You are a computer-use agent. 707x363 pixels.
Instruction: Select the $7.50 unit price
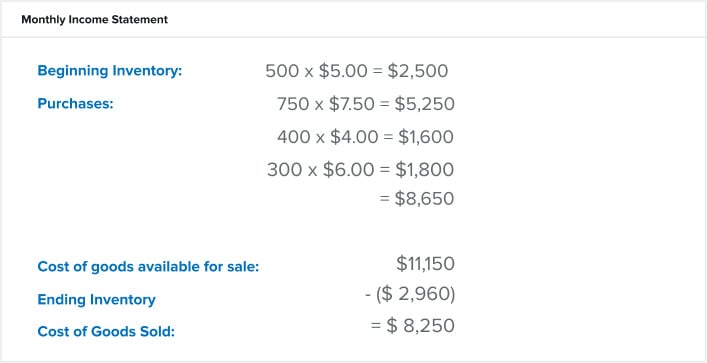[x=352, y=104]
